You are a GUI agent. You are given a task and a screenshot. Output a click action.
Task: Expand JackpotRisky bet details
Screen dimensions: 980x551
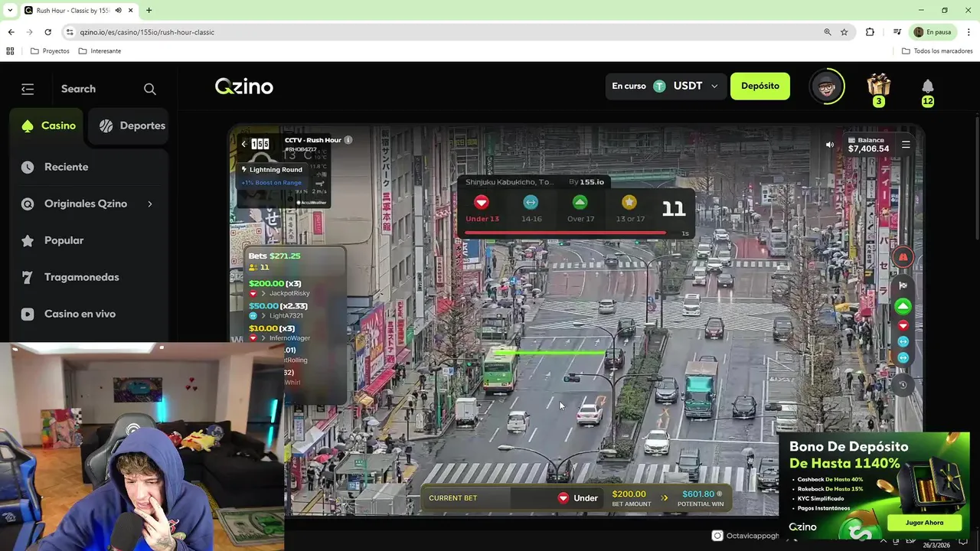click(263, 293)
